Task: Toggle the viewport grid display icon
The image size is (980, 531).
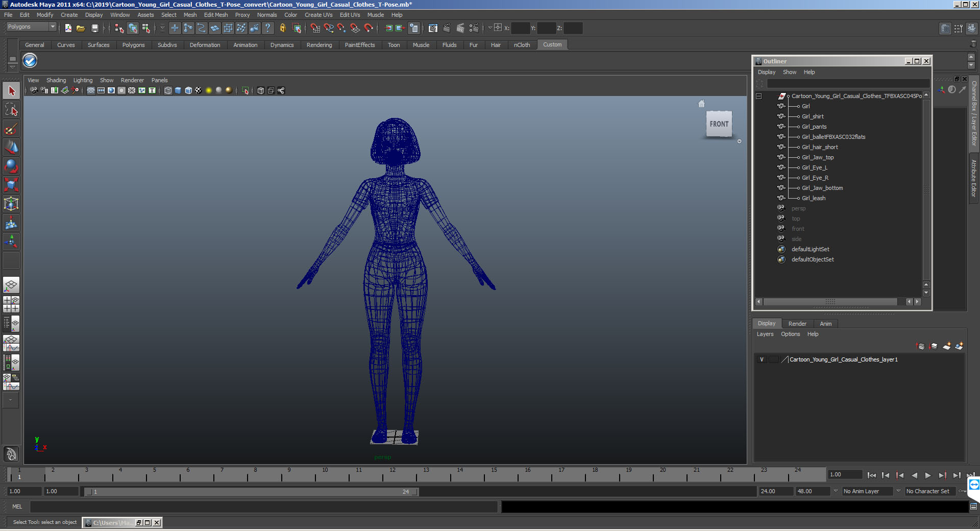Action: pyautogui.click(x=91, y=90)
